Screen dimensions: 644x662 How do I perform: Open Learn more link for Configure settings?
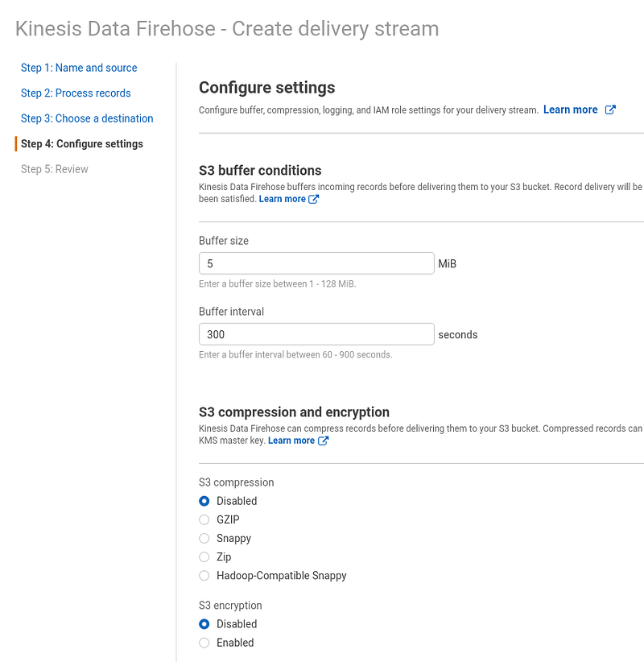point(570,110)
